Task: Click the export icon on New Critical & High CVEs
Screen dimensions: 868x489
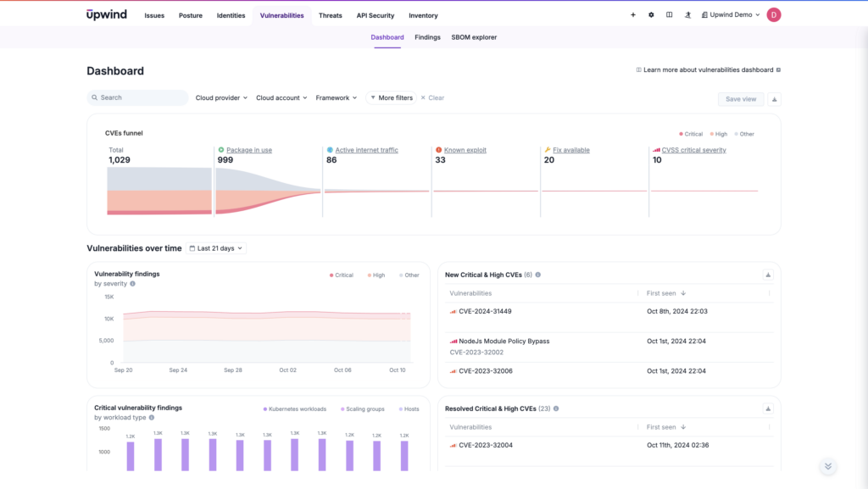Action: tap(767, 275)
